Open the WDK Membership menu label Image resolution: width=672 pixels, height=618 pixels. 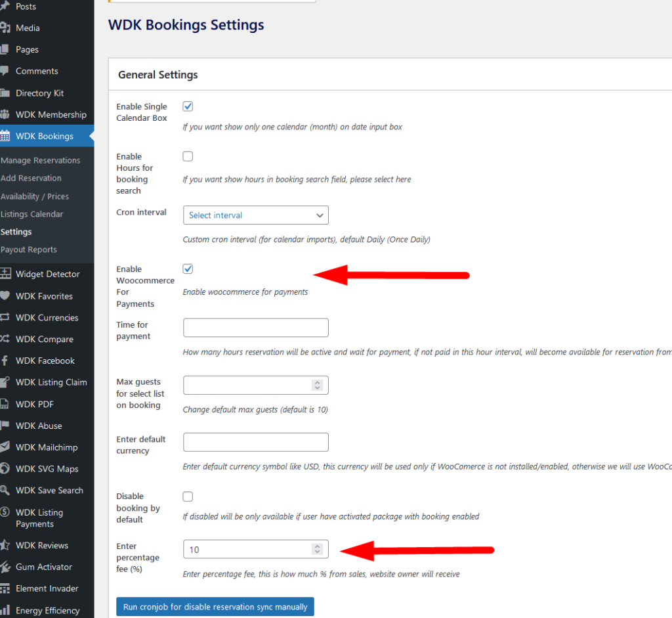tap(51, 114)
